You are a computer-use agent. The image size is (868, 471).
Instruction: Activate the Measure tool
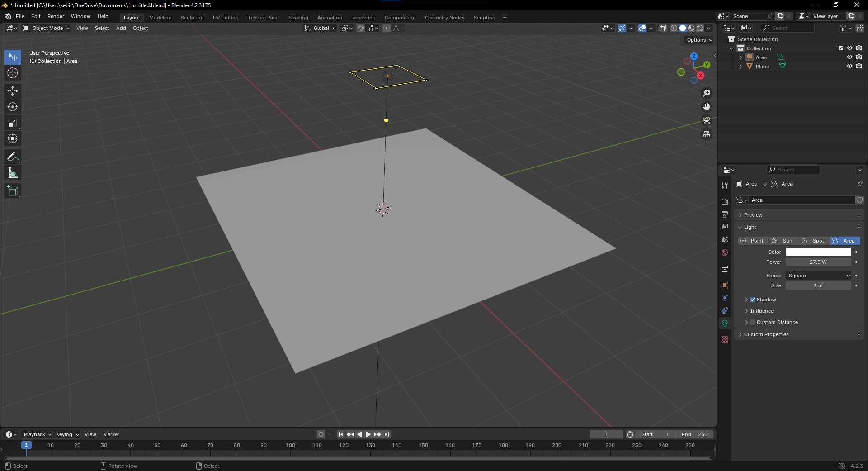click(12, 172)
